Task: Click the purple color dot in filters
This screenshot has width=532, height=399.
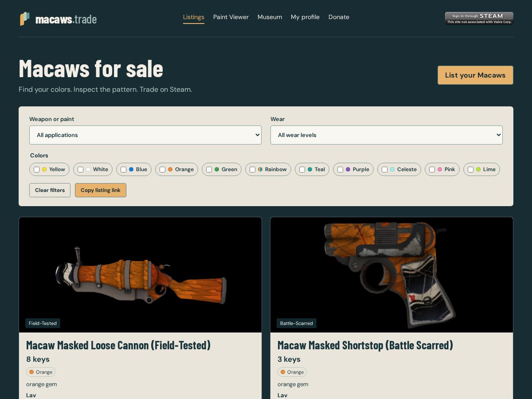Action: [x=348, y=169]
